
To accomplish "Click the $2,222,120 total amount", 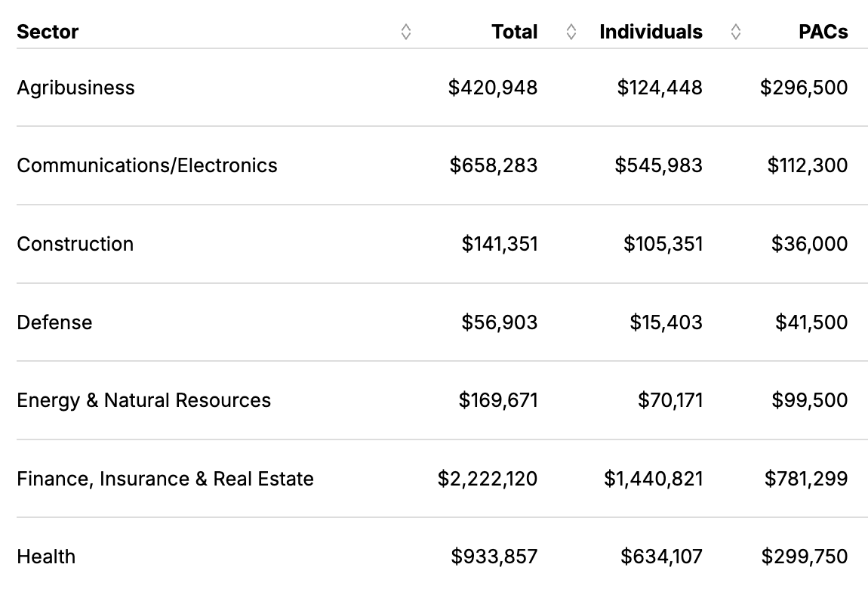I will pyautogui.click(x=488, y=479).
